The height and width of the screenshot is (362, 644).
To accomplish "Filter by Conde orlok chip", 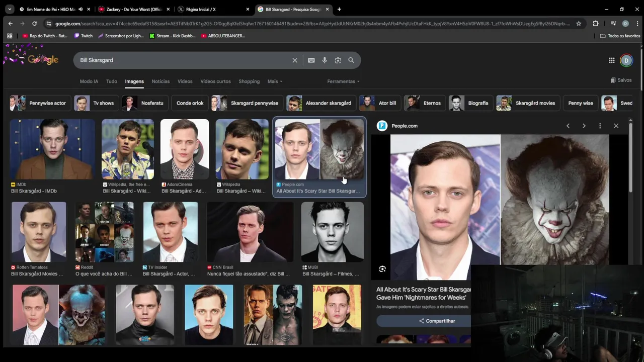I will [190, 103].
